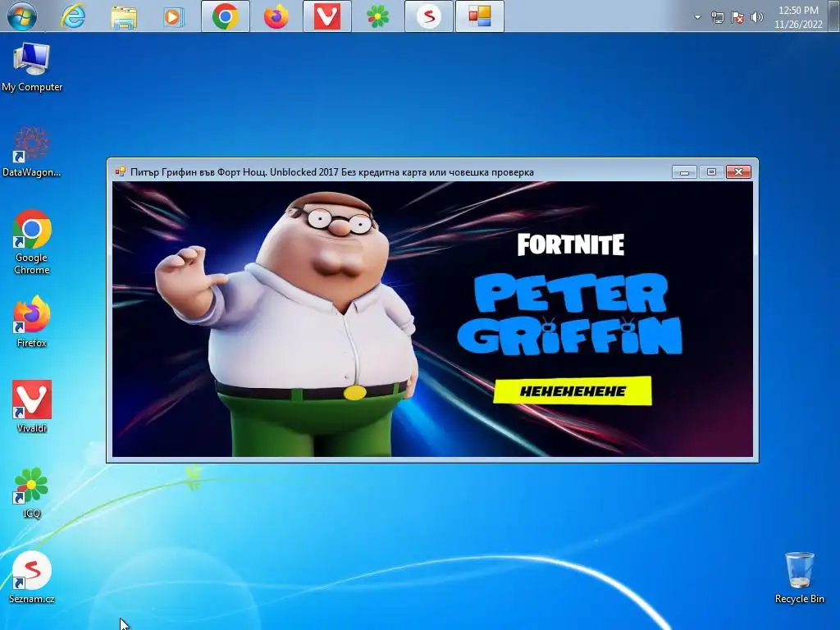Image resolution: width=840 pixels, height=630 pixels.
Task: Close the Peter Griffin window
Action: (739, 172)
